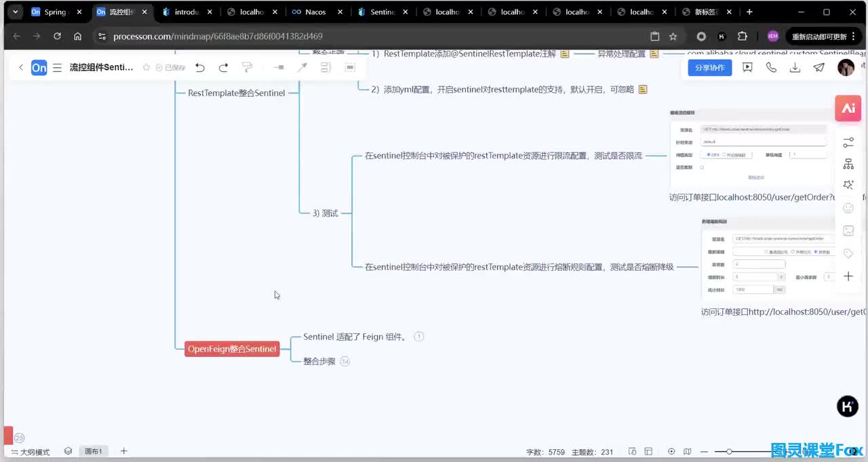Expand the badge 1 on Sentinel 适配了 Feign
868x462 pixels.
[419, 337]
